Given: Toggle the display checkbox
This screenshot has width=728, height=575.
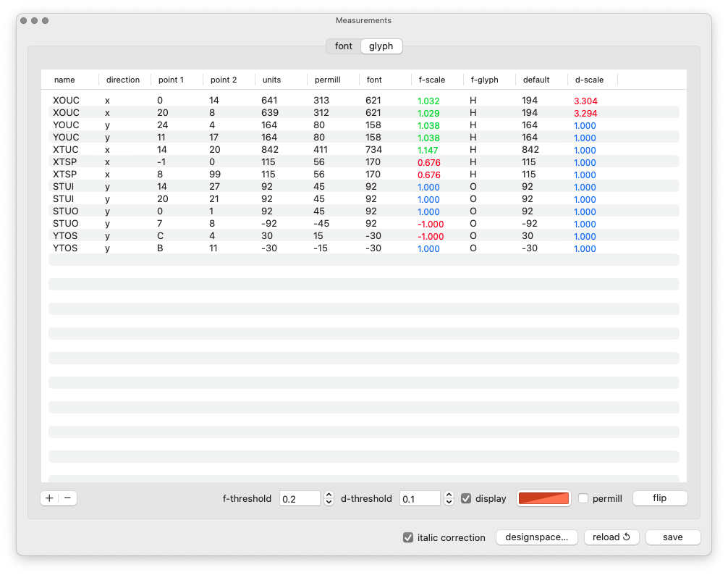Looking at the screenshot, I should pos(466,498).
